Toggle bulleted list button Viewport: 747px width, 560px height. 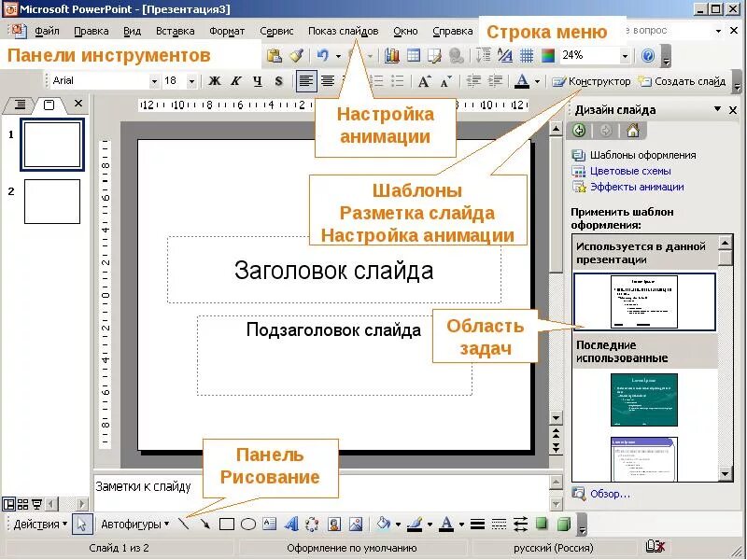(x=398, y=81)
